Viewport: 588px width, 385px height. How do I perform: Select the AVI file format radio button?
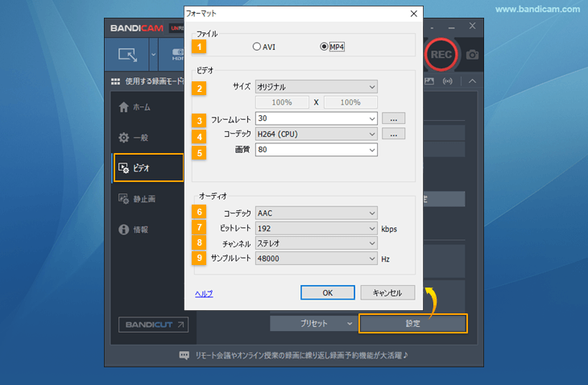256,47
